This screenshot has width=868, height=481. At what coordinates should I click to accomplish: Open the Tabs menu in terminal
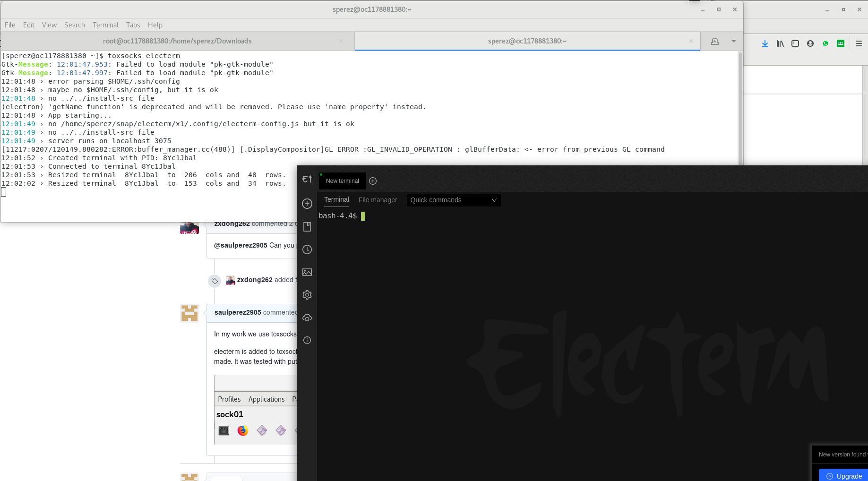click(133, 25)
